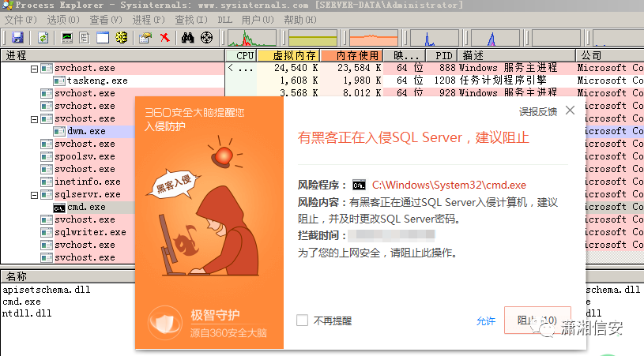Image resolution: width=644 pixels, height=356 pixels.
Task: Click the dwm.exe process icon
Action: (59, 131)
